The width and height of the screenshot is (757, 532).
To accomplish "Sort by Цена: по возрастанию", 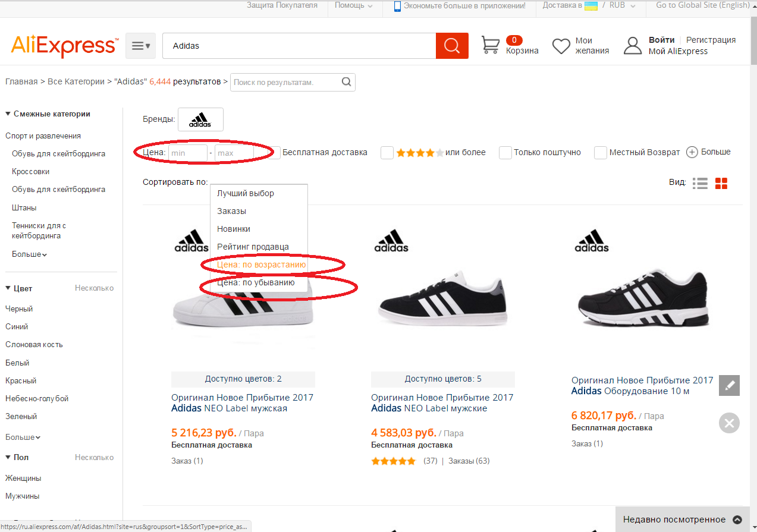I will tap(261, 265).
